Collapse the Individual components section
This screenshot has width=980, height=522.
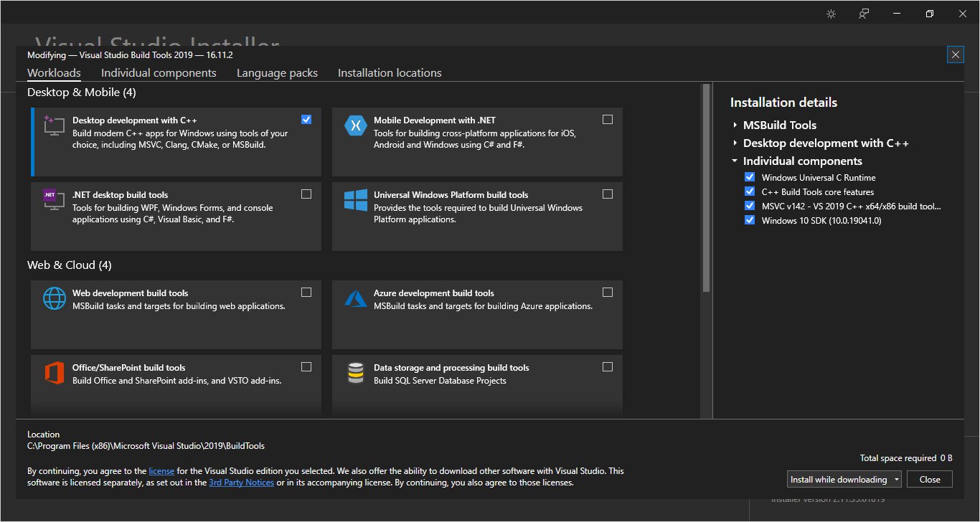tap(735, 161)
